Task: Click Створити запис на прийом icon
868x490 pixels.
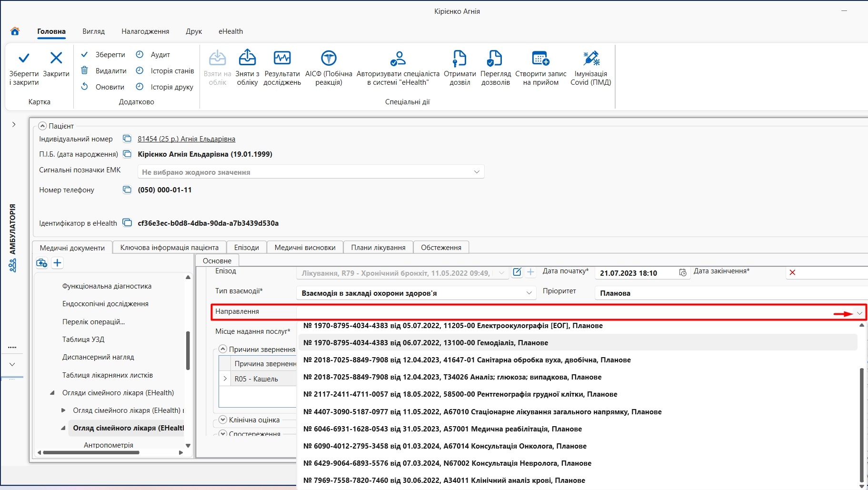Action: (x=540, y=58)
